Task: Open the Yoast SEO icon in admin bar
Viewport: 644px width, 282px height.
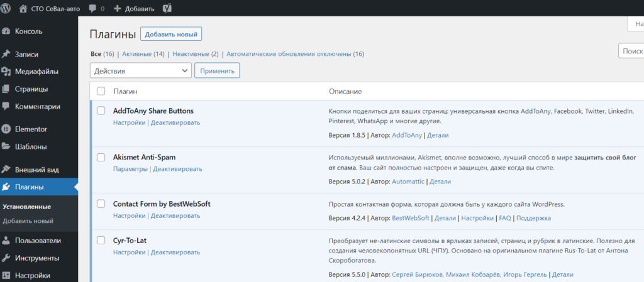Action: click(166, 8)
